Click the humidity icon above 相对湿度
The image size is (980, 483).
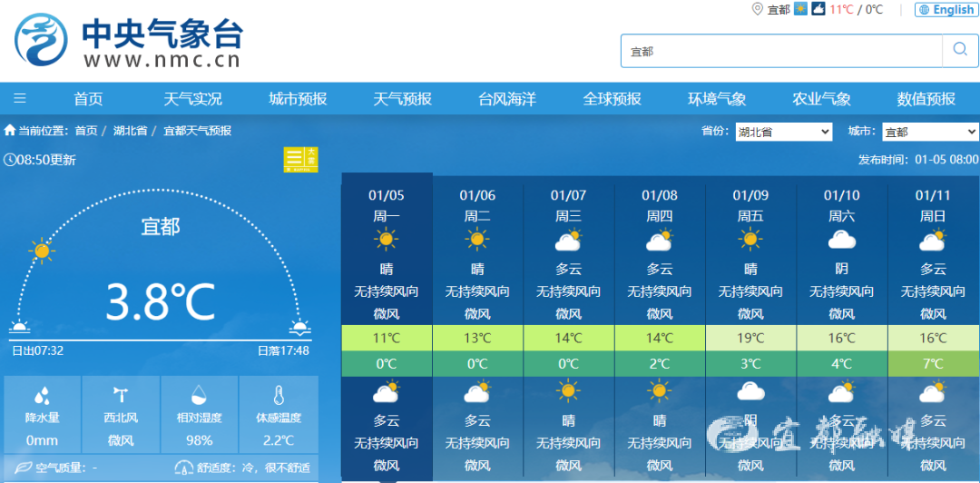(x=200, y=396)
